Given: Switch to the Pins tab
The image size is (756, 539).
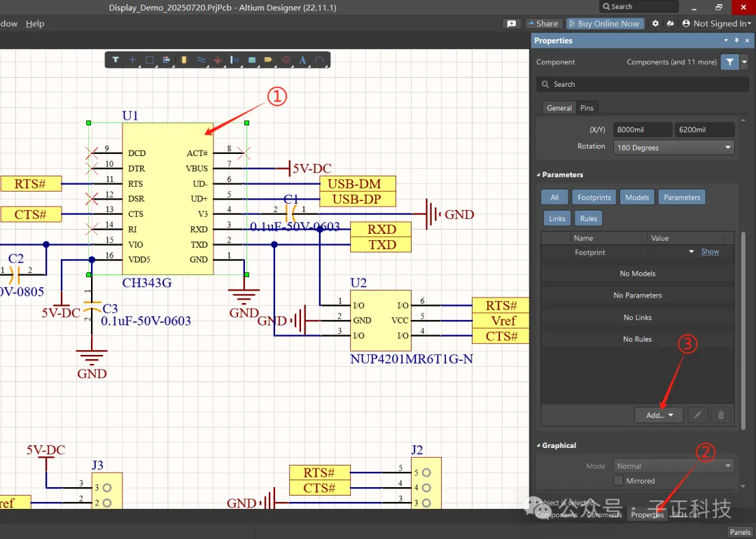Looking at the screenshot, I should pyautogui.click(x=587, y=108).
